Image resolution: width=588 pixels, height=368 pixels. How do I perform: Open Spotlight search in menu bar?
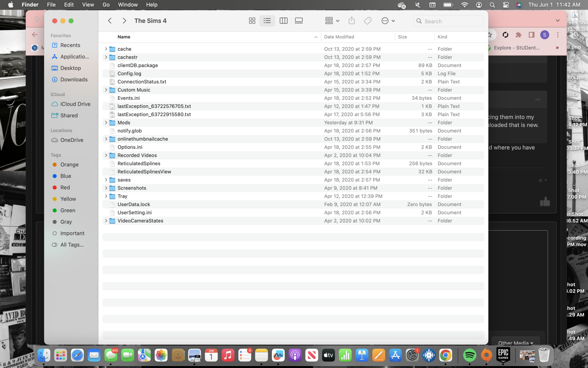(492, 5)
